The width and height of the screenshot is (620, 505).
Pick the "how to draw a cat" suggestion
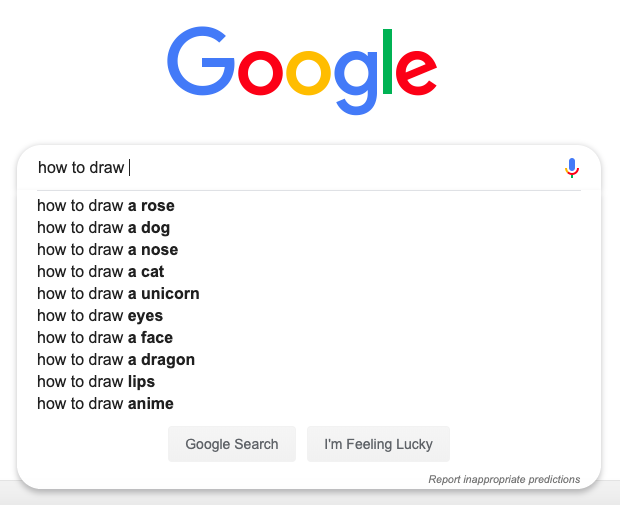tap(101, 272)
